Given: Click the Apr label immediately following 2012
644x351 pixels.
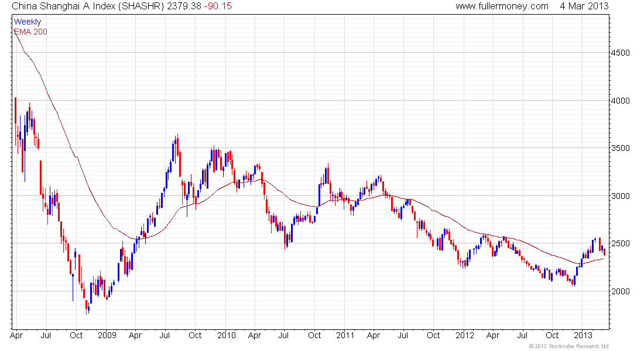Looking at the screenshot, I should 493,335.
